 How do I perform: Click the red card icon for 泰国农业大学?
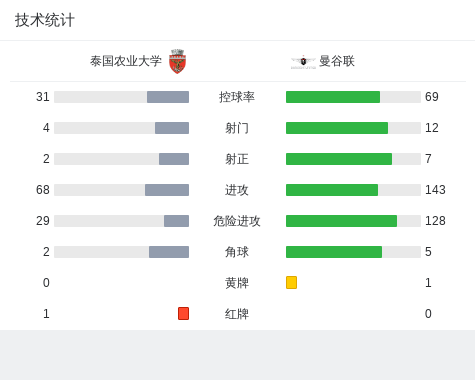pyautogui.click(x=183, y=313)
